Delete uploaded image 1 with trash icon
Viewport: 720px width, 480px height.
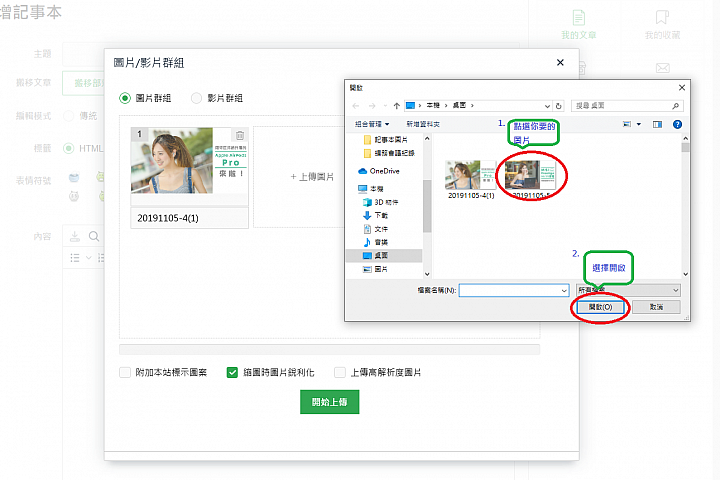tap(240, 136)
